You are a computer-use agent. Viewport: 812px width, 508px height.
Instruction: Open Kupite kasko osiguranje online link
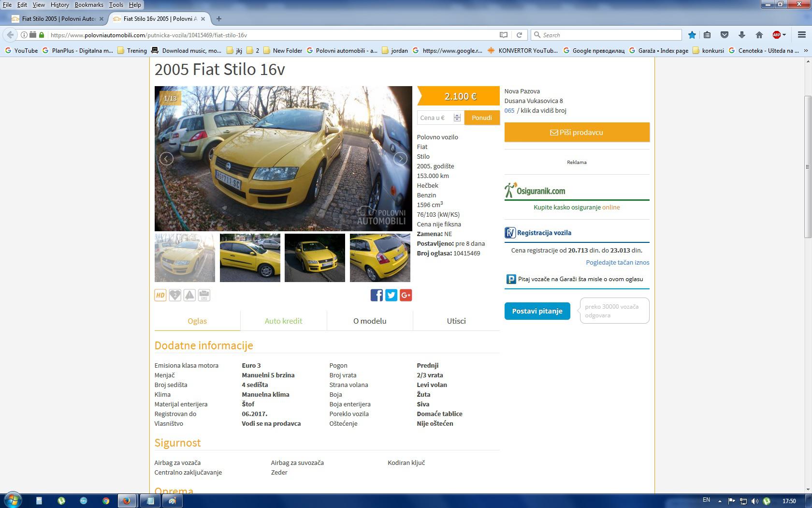(x=577, y=207)
